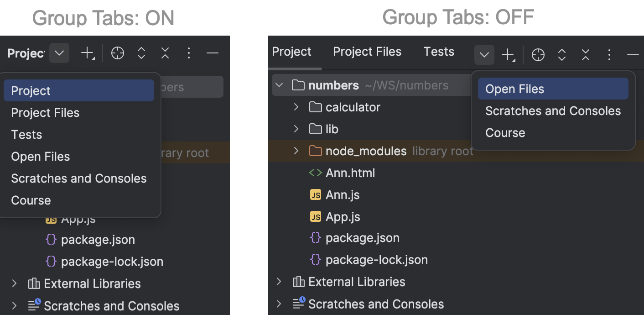644x315 pixels.
Task: Click the JS icon next to Ann.js
Action: tap(316, 194)
